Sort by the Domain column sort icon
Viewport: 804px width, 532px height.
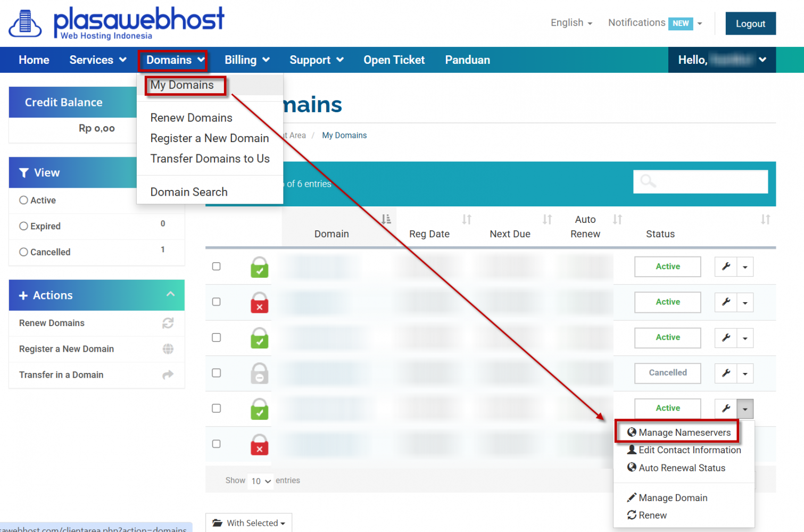tap(386, 219)
